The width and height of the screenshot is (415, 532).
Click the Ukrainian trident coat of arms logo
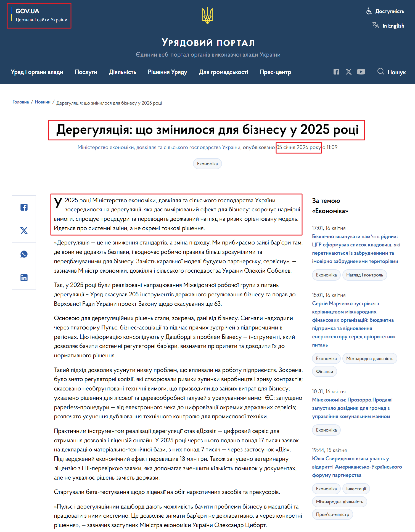[x=207, y=16]
